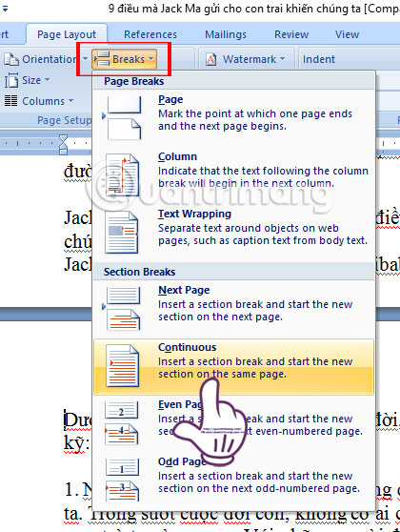
Task: Select Next Page section break entry
Action: (x=234, y=308)
